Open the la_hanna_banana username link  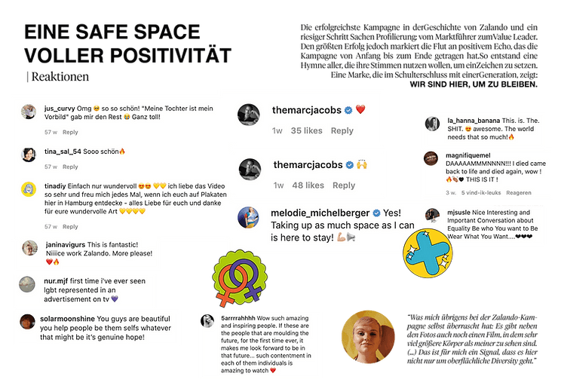(x=474, y=121)
